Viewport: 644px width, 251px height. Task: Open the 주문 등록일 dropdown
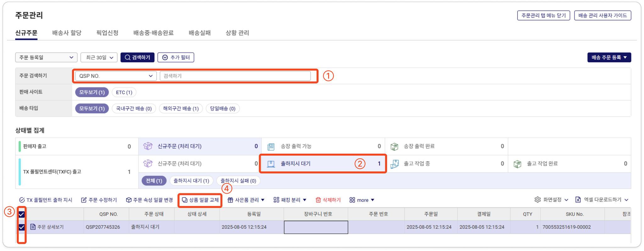click(x=46, y=57)
